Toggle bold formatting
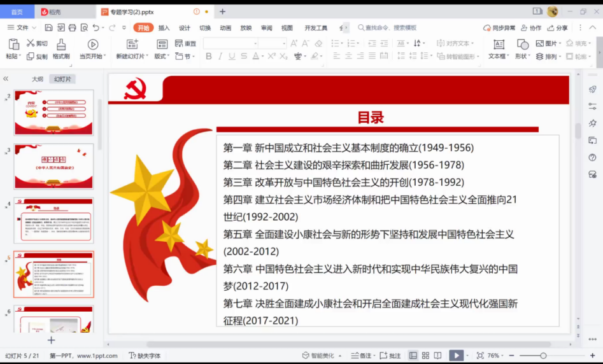The image size is (603, 364). 208,56
